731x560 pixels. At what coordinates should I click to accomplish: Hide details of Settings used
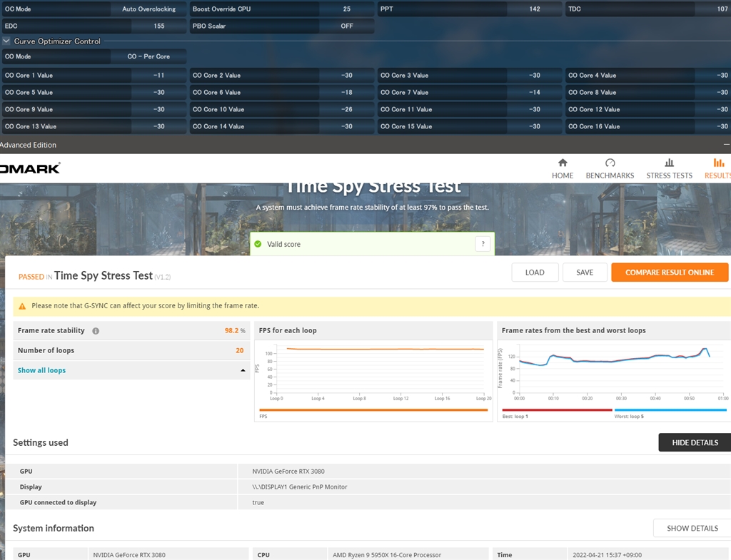pos(694,442)
